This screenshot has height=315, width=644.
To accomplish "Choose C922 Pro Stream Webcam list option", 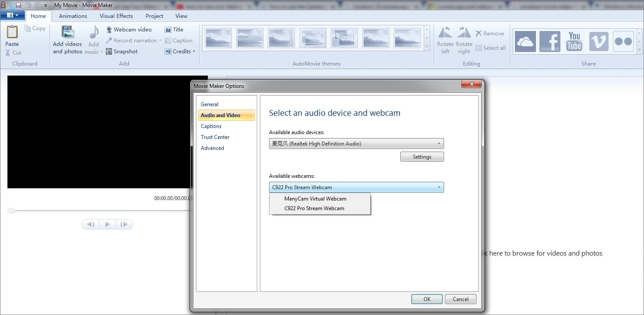I will coord(320,208).
